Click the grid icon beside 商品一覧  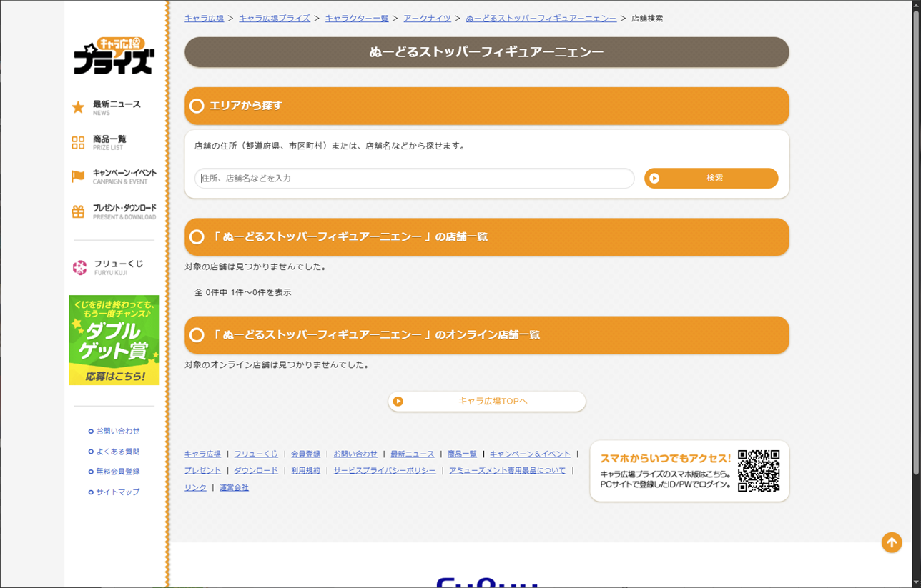point(78,143)
